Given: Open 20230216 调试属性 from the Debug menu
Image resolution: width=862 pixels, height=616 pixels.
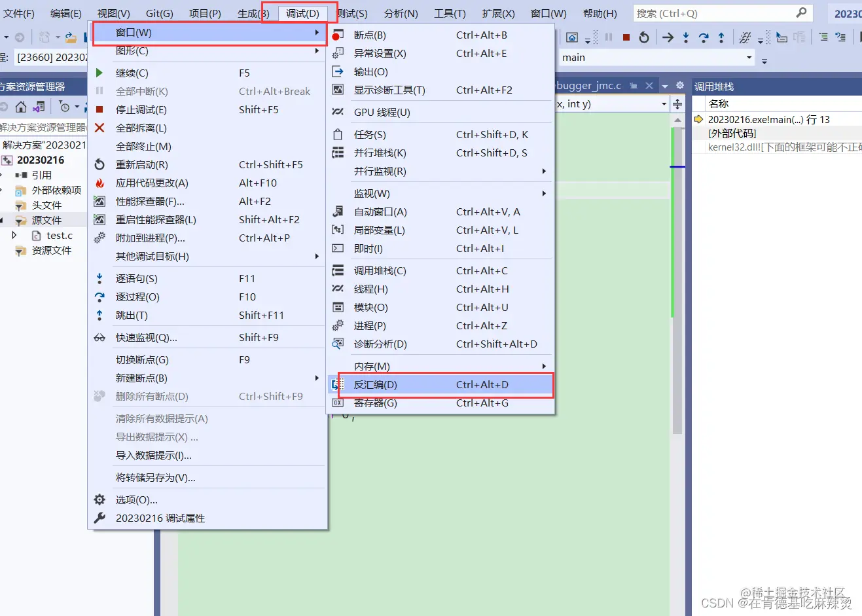Looking at the screenshot, I should point(207,518).
